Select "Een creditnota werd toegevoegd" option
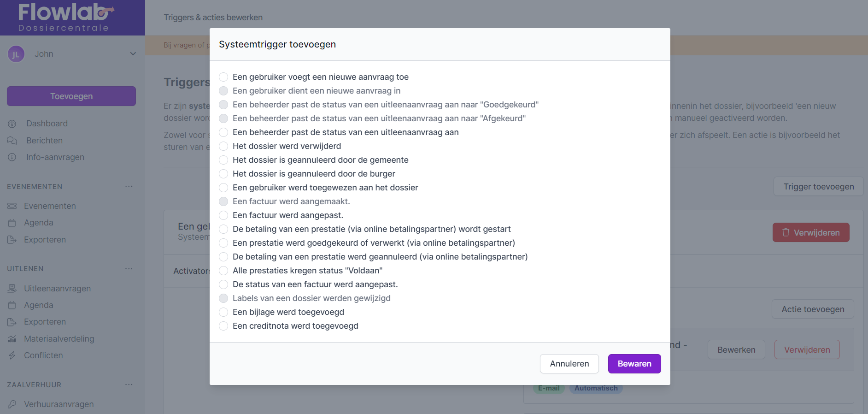 tap(223, 326)
